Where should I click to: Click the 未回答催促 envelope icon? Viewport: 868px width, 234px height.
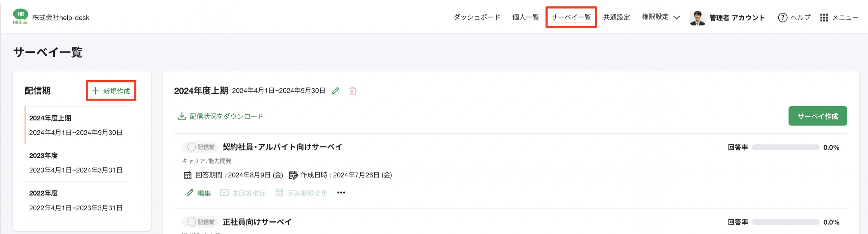click(x=224, y=193)
